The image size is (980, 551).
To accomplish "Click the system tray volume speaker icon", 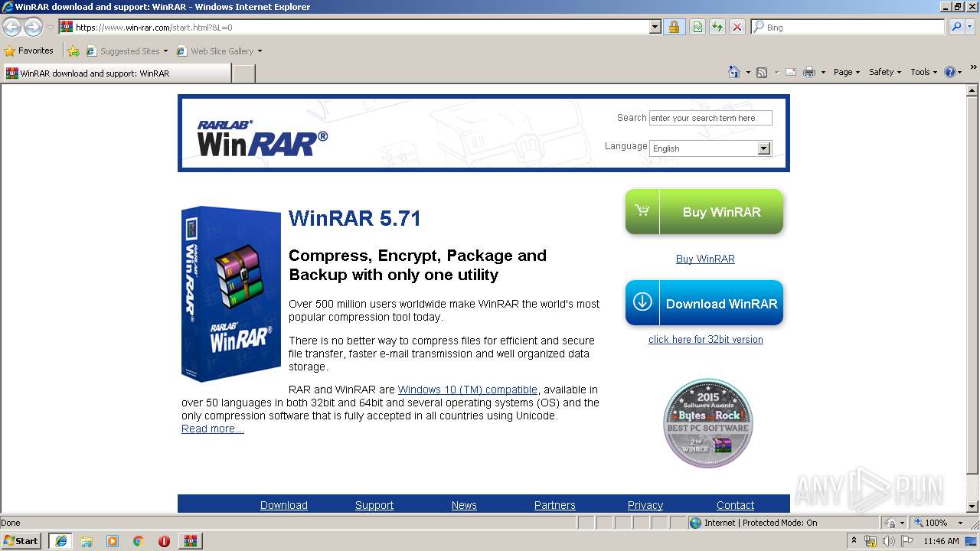I will [x=889, y=541].
